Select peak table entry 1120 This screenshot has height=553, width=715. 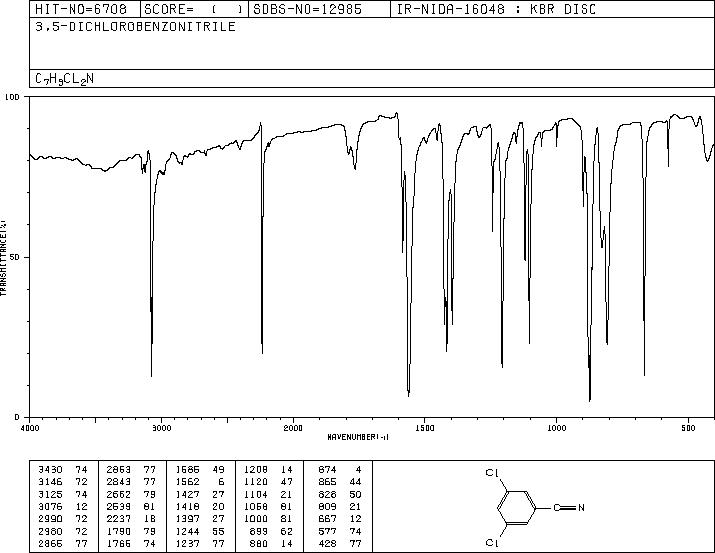click(x=269, y=482)
